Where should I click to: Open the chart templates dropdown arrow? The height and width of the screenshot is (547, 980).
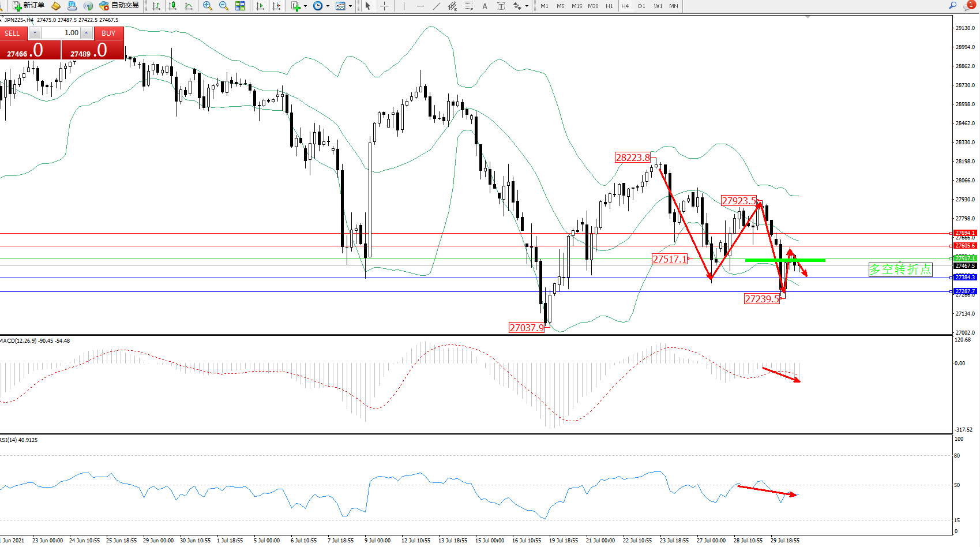pos(350,6)
